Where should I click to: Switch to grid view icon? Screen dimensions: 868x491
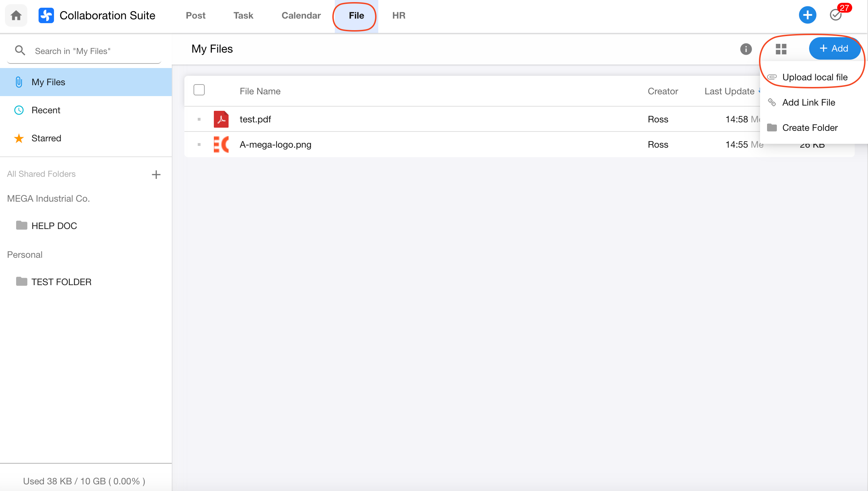tap(781, 49)
